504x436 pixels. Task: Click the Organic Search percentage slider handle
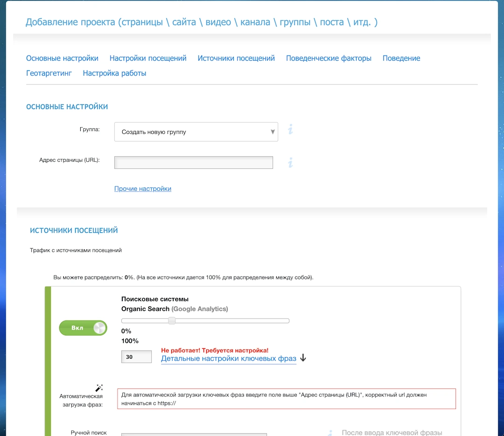(x=172, y=321)
